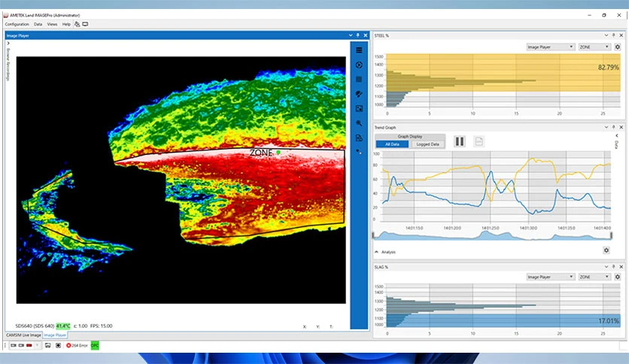Screen dimensions: 629x364
Task: Pin the Image Player panel
Action: [358, 35]
